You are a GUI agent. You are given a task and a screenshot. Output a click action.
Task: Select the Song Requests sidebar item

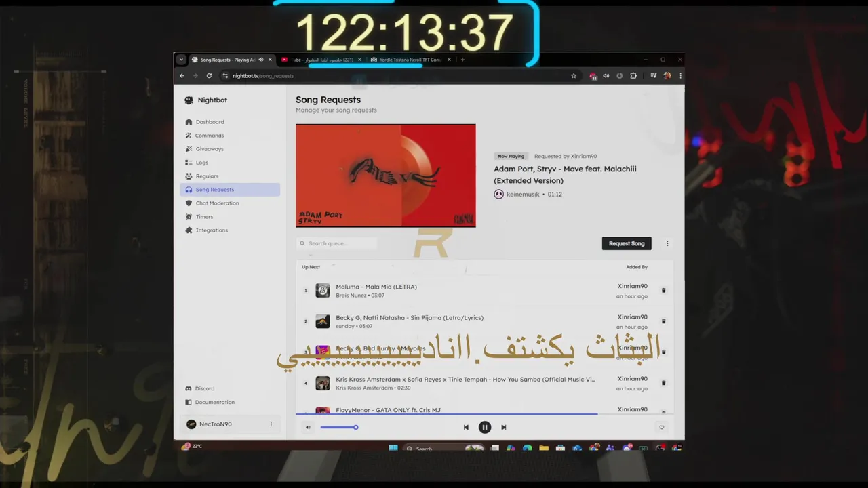[x=230, y=190]
